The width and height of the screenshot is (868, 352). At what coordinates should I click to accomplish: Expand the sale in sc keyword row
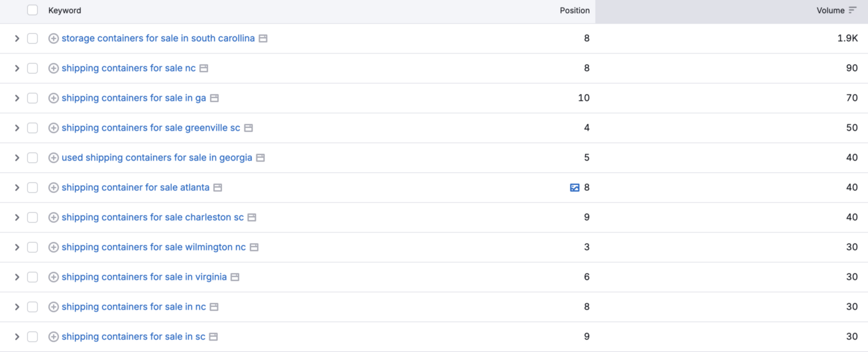click(17, 337)
